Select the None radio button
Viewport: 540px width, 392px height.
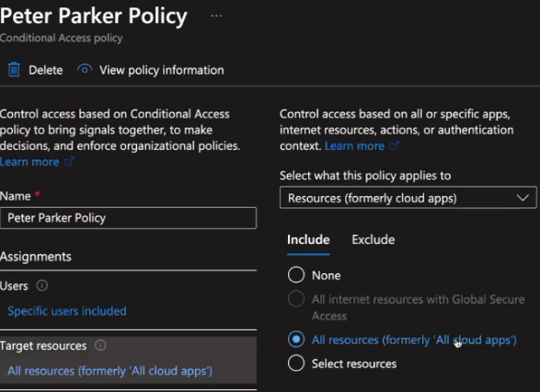coord(296,275)
